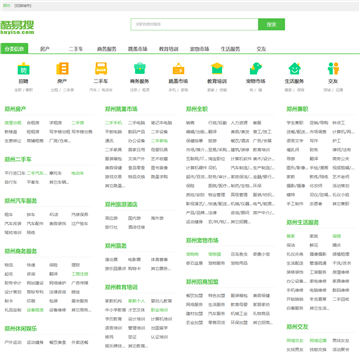Image resolution: width=360 pixels, height=360 pixels.
Task: Open the 房产 orange building icon
Action: tap(62, 68)
